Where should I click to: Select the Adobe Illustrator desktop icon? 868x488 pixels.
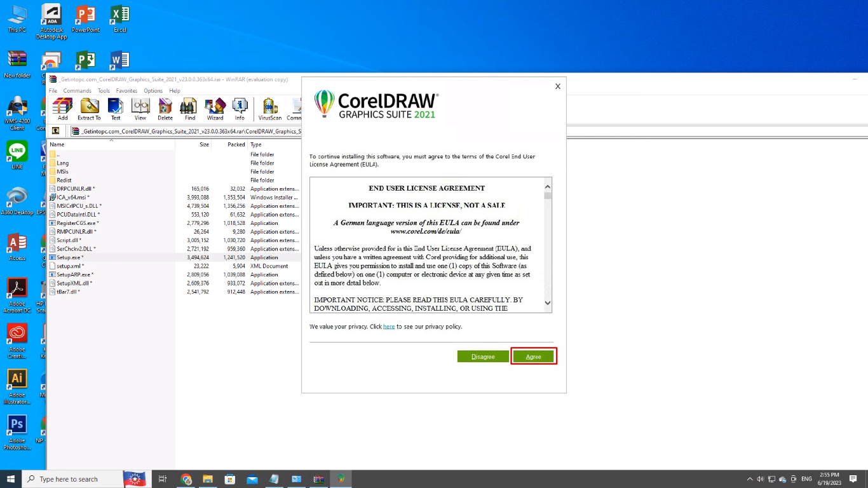pos(17,388)
